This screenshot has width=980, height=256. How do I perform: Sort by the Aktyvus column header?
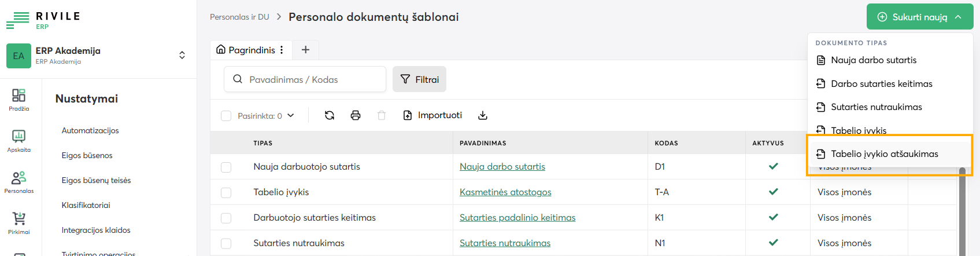768,143
